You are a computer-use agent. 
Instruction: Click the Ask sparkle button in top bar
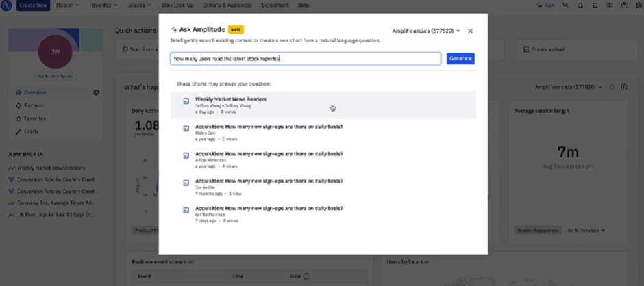pos(546,5)
